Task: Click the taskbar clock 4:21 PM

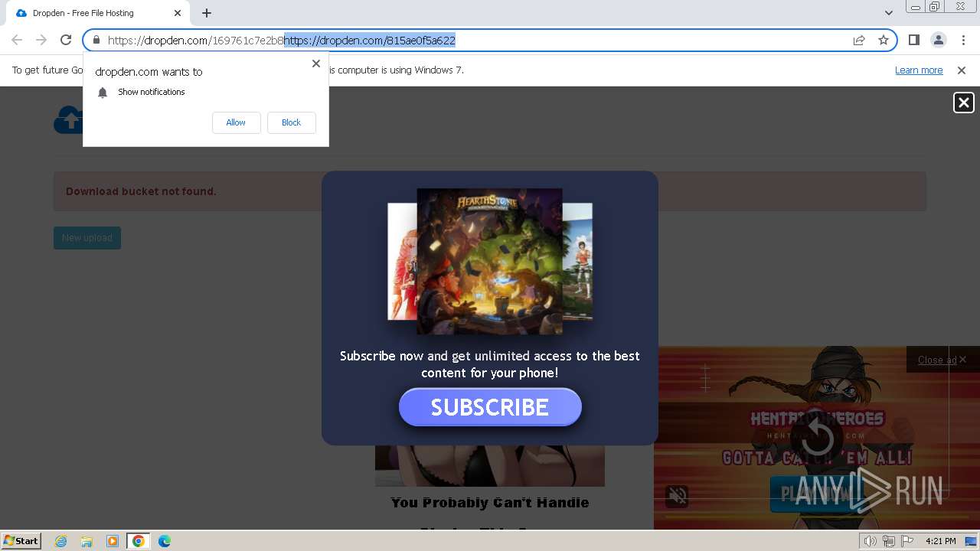Action: pos(941,541)
